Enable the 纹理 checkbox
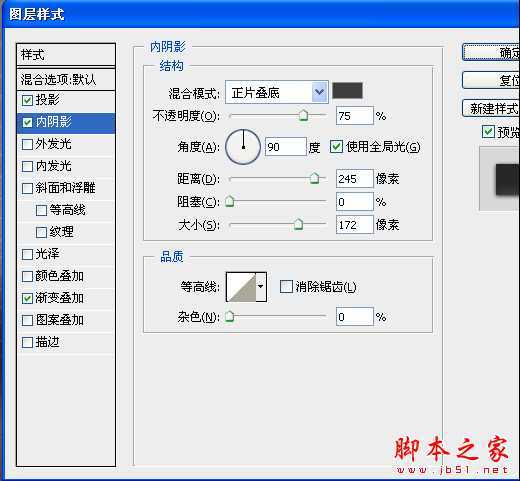 pos(41,232)
